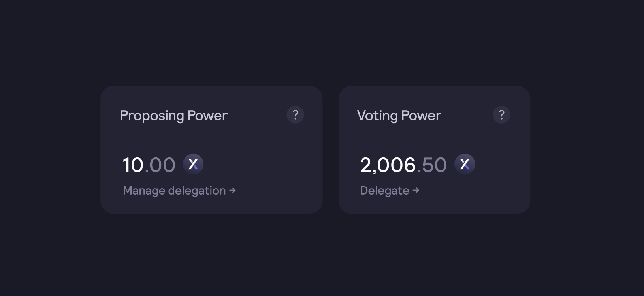This screenshot has height=296, width=644.
Task: Open the Manage delegation link
Action: coord(179,191)
